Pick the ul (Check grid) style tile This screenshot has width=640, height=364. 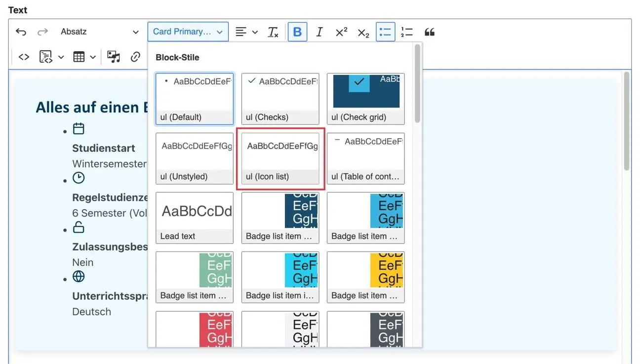point(365,99)
